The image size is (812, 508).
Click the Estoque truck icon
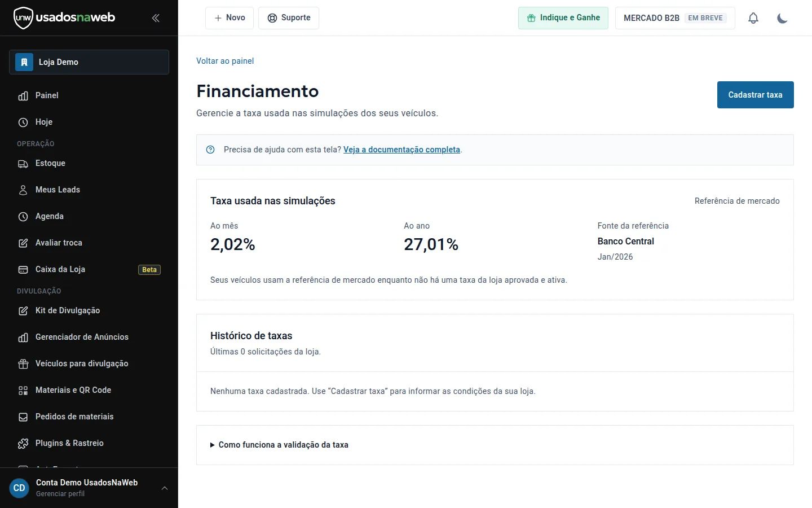click(x=23, y=164)
